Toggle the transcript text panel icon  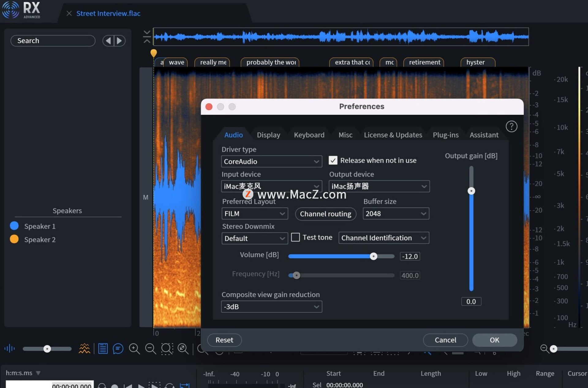point(103,348)
